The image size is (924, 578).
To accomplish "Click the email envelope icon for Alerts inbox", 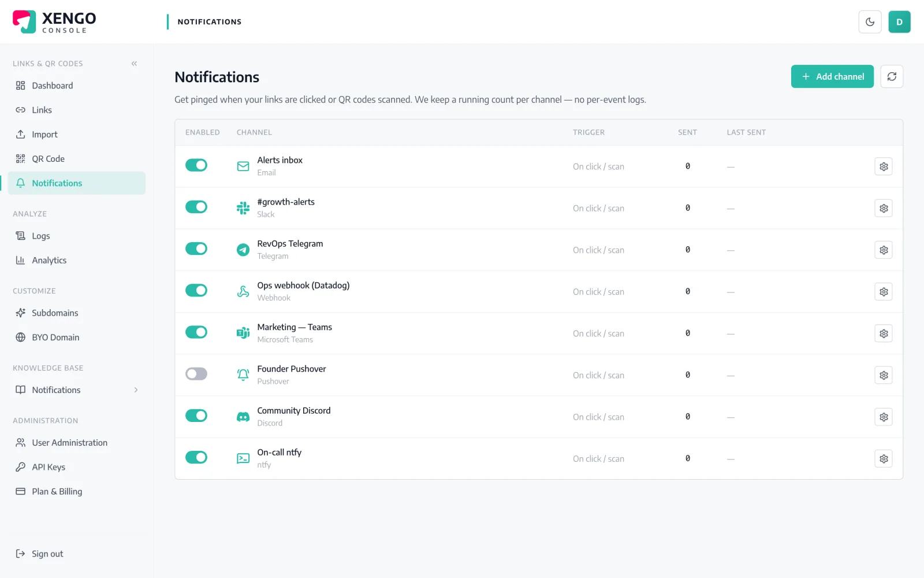I will (243, 166).
